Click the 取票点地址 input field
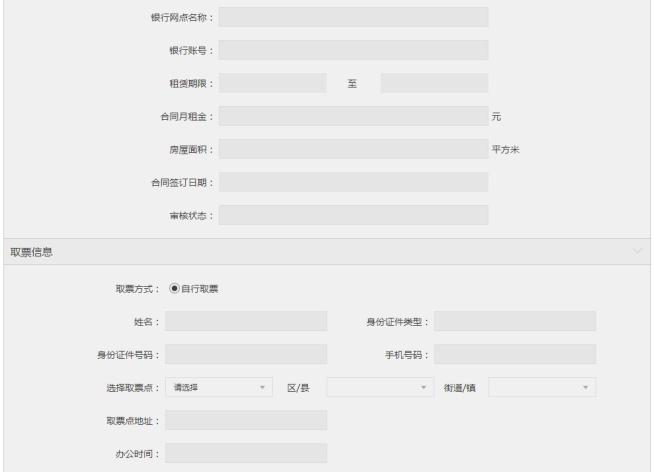The height and width of the screenshot is (473, 653). pyautogui.click(x=246, y=420)
